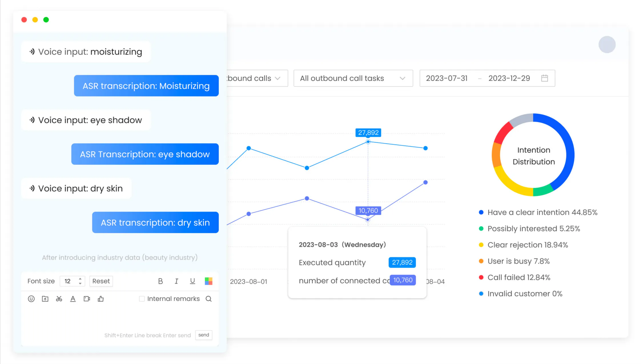The width and height of the screenshot is (641, 364).
Task: Click the 2023-08-01 axis label
Action: [248, 282]
